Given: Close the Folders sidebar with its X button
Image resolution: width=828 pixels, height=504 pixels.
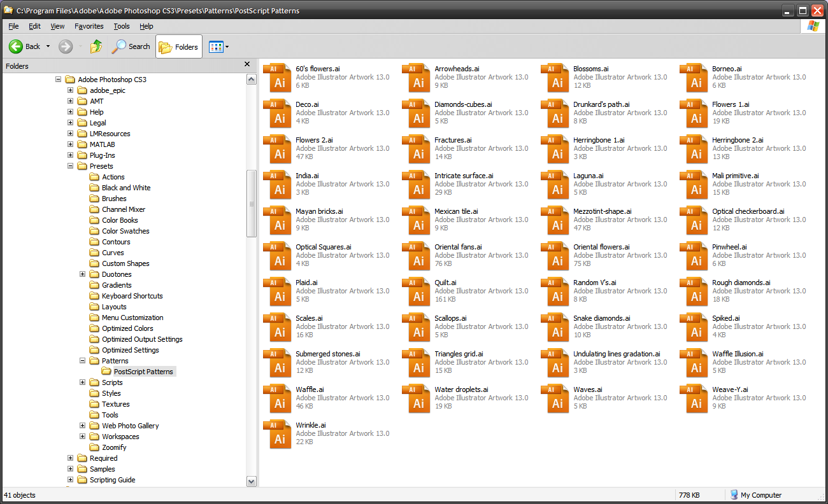Looking at the screenshot, I should [x=247, y=66].
